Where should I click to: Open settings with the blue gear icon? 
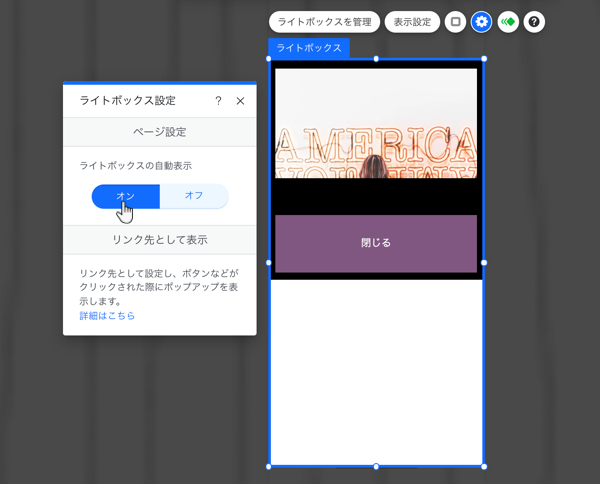pos(482,21)
